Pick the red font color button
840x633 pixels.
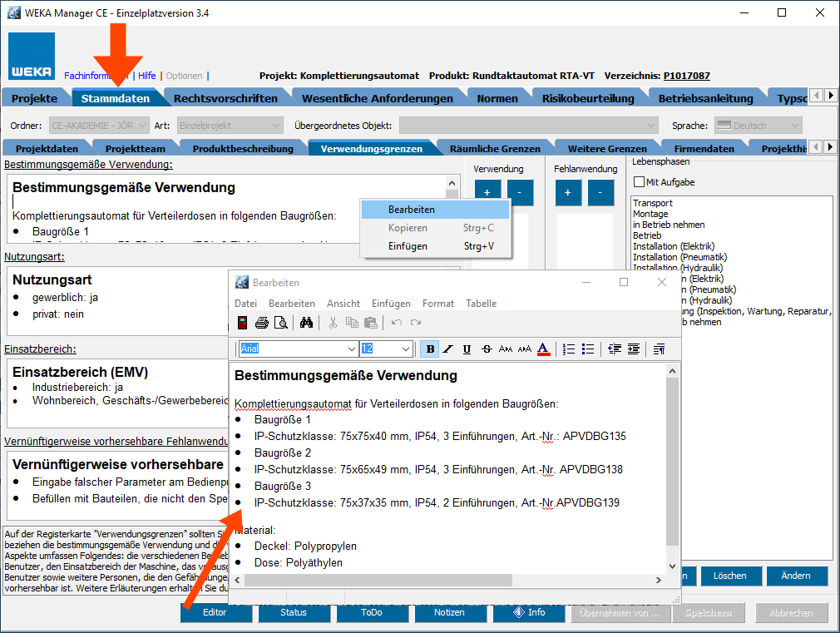coord(543,349)
